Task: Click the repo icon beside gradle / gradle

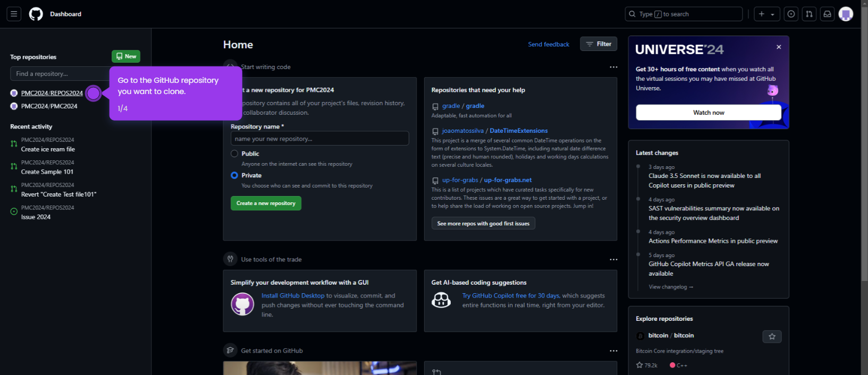Action: pyautogui.click(x=435, y=107)
